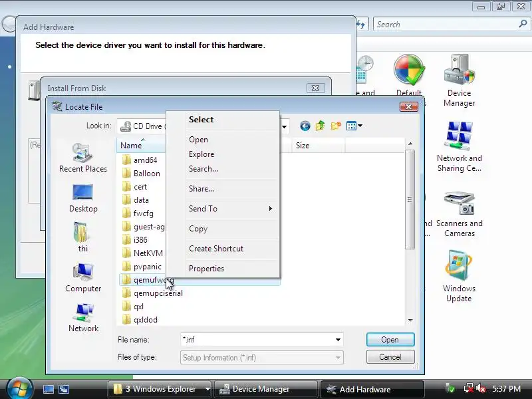532x399 pixels.
Task: Select the NetKVM folder
Action: tap(142, 253)
